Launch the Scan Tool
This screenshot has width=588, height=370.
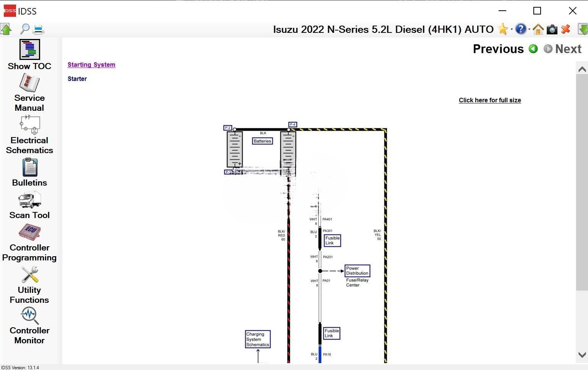click(29, 205)
